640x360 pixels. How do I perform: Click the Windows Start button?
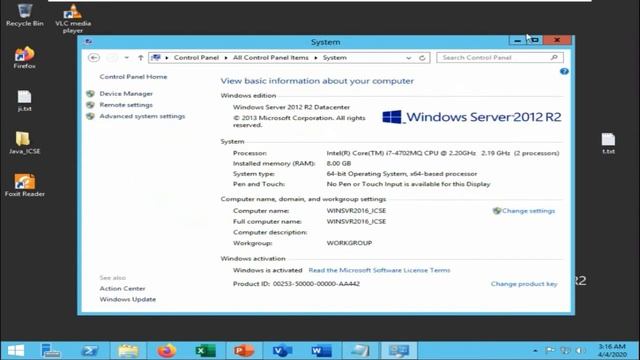16,351
